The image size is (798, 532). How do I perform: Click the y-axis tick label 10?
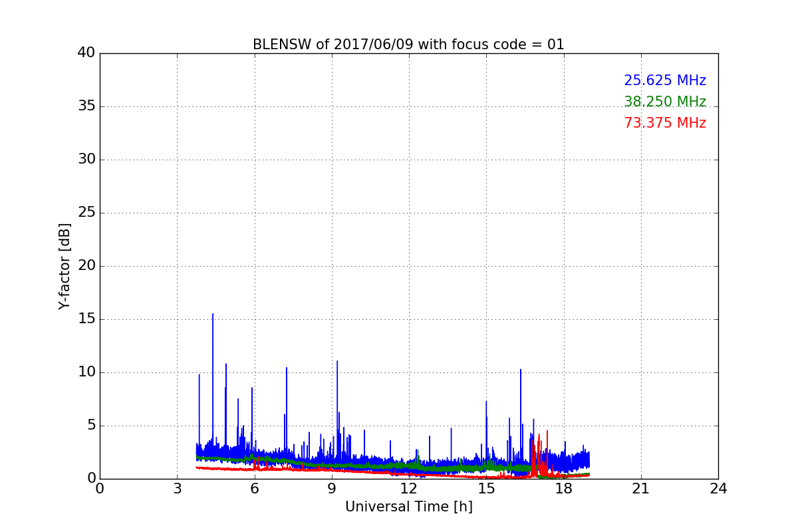click(x=86, y=372)
